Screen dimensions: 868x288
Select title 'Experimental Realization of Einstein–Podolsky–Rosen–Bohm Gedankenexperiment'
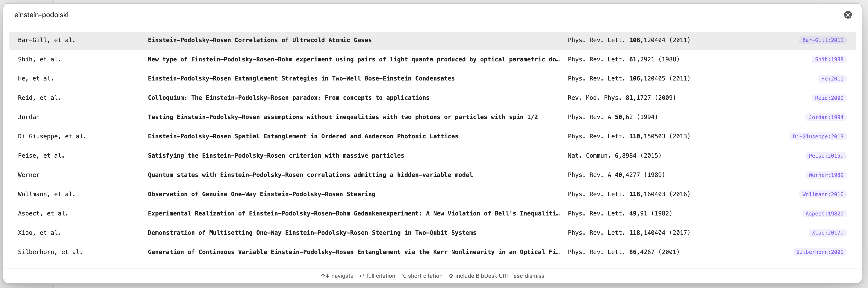[354, 213]
